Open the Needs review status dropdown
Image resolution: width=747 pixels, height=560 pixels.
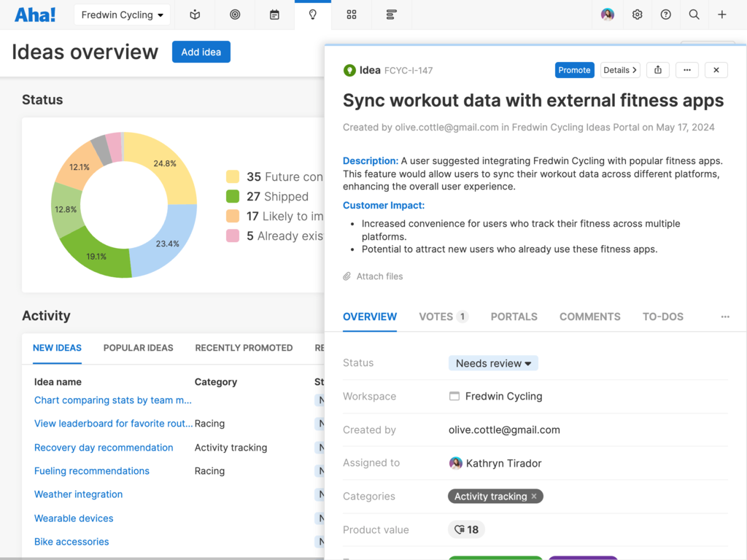tap(493, 363)
